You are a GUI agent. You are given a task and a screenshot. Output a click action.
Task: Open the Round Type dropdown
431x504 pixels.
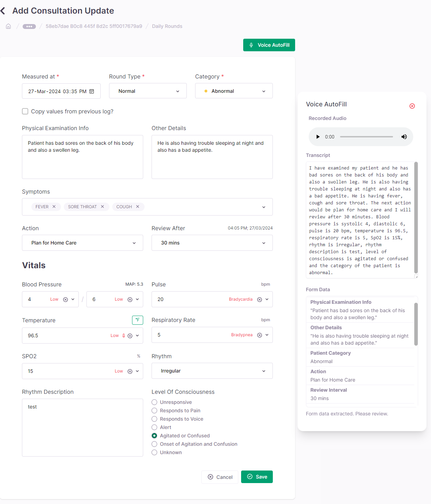tap(148, 91)
